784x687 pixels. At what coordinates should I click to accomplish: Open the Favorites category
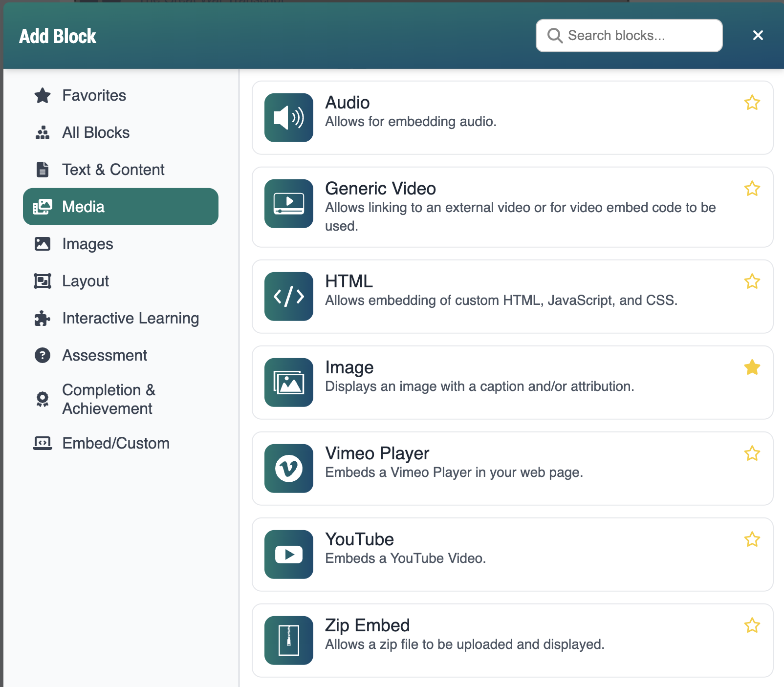121,95
